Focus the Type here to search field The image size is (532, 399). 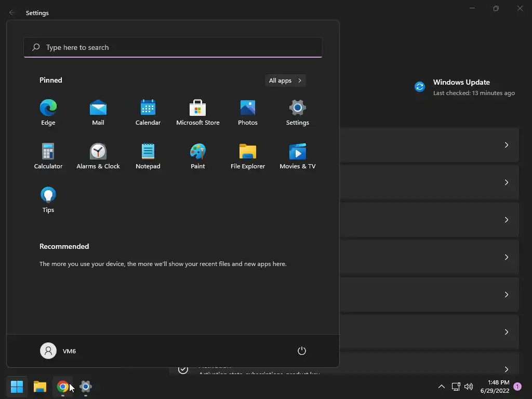pyautogui.click(x=173, y=47)
